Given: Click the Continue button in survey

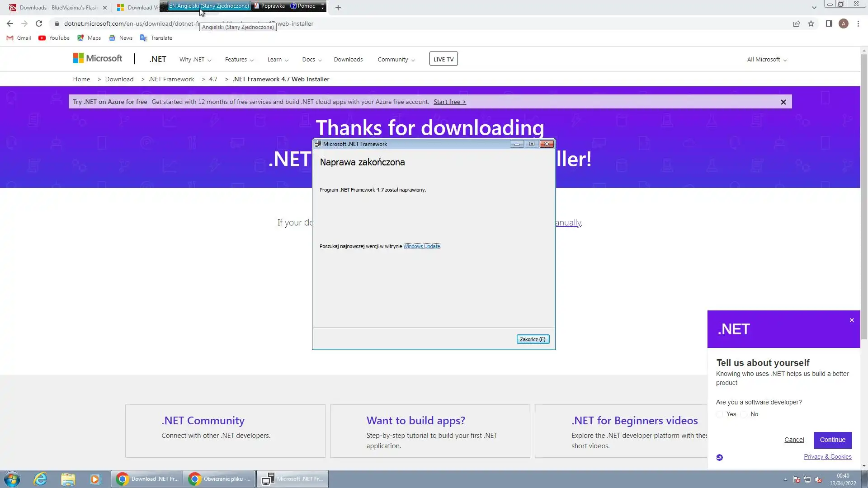Looking at the screenshot, I should 832,440.
